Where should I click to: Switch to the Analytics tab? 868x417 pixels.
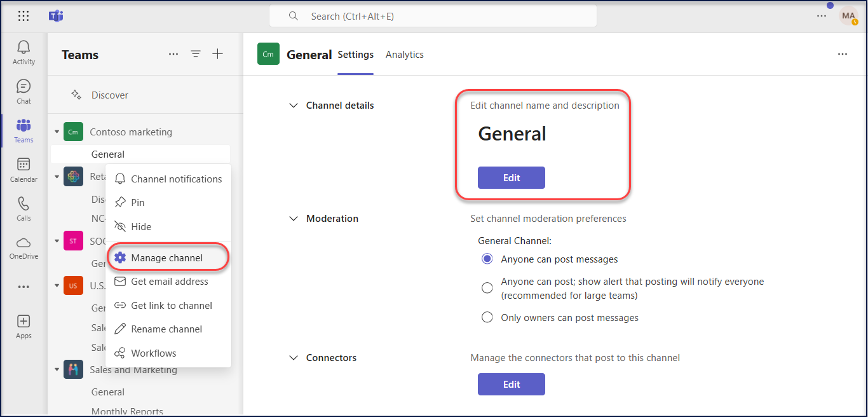pos(404,55)
